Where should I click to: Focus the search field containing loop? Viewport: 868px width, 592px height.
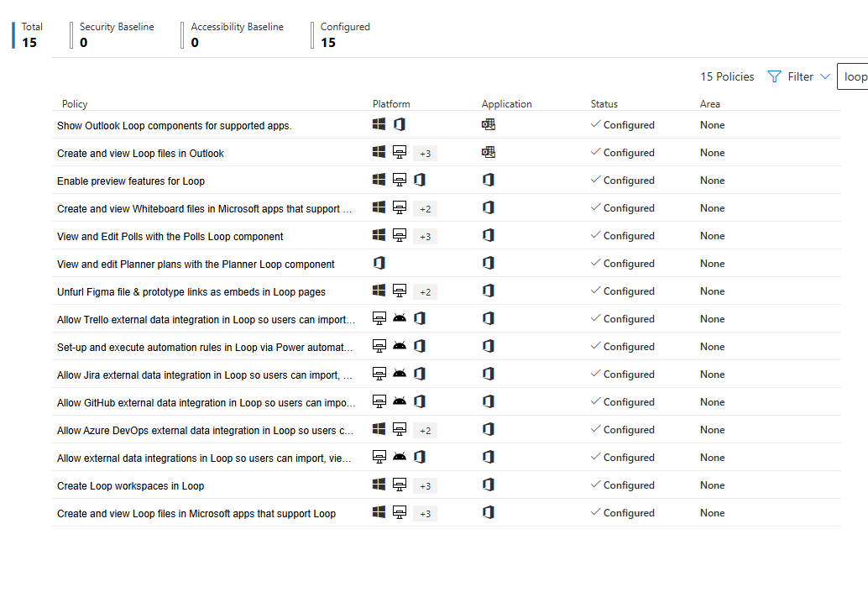click(853, 76)
